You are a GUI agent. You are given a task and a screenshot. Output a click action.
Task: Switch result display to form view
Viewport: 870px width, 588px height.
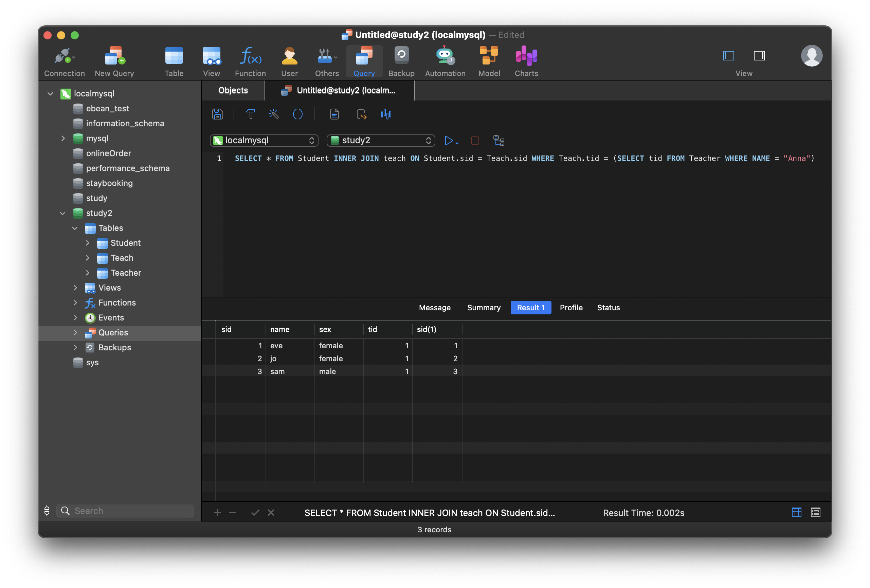[x=816, y=512]
